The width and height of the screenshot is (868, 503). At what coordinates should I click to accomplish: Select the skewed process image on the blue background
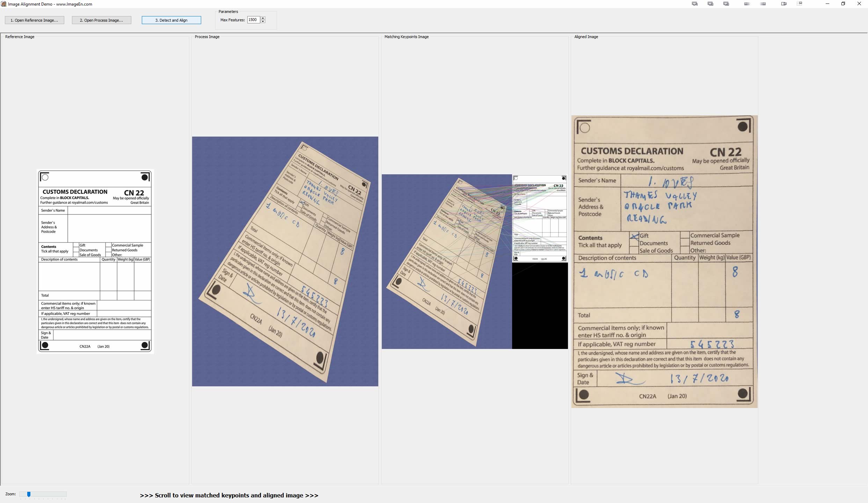click(x=285, y=261)
